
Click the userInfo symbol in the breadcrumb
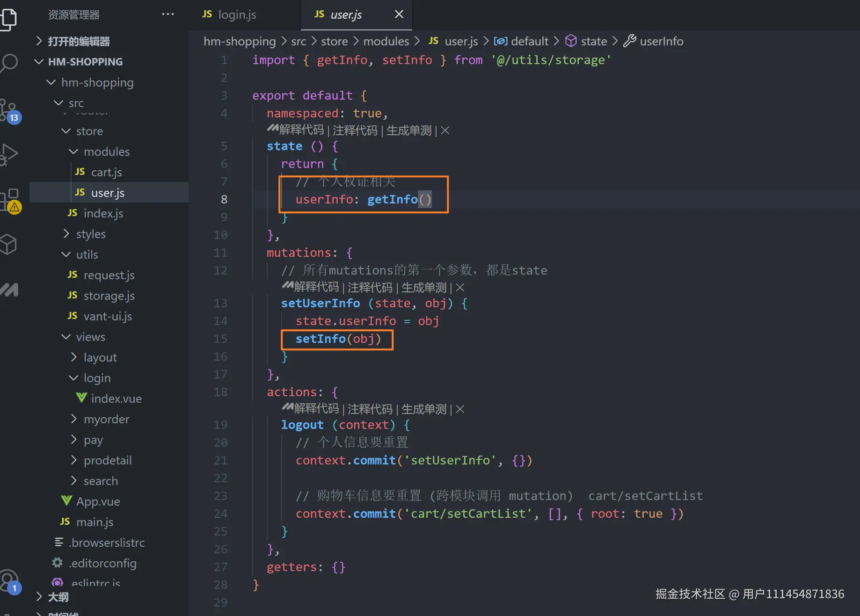[654, 41]
